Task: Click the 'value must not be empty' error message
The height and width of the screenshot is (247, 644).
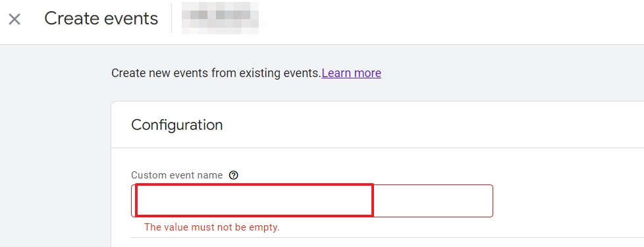Action: (211, 227)
